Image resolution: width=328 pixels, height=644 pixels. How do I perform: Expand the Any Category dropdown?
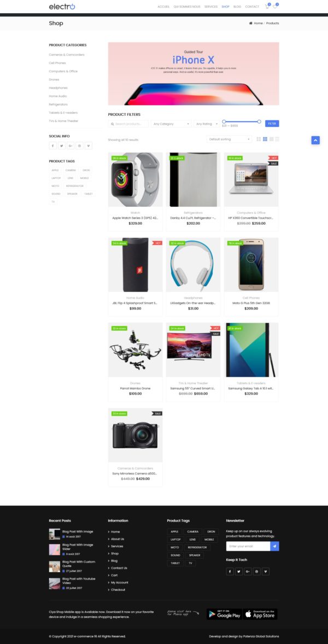point(171,124)
